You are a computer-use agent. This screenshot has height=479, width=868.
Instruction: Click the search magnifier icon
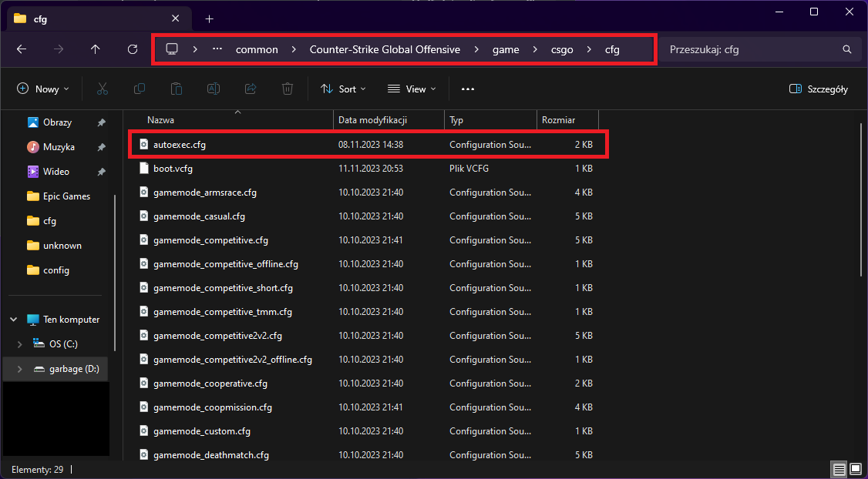847,49
